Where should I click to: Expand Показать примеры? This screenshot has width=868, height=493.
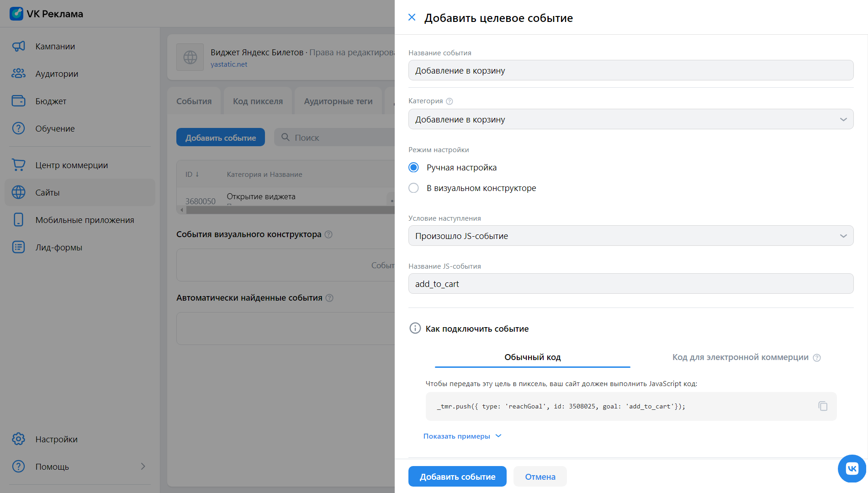[x=462, y=436]
